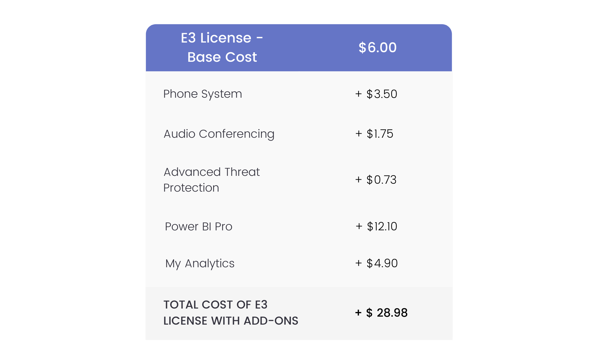Click the plus sign beside $4.90
Screen dimensions: 598x364
[x=358, y=263]
